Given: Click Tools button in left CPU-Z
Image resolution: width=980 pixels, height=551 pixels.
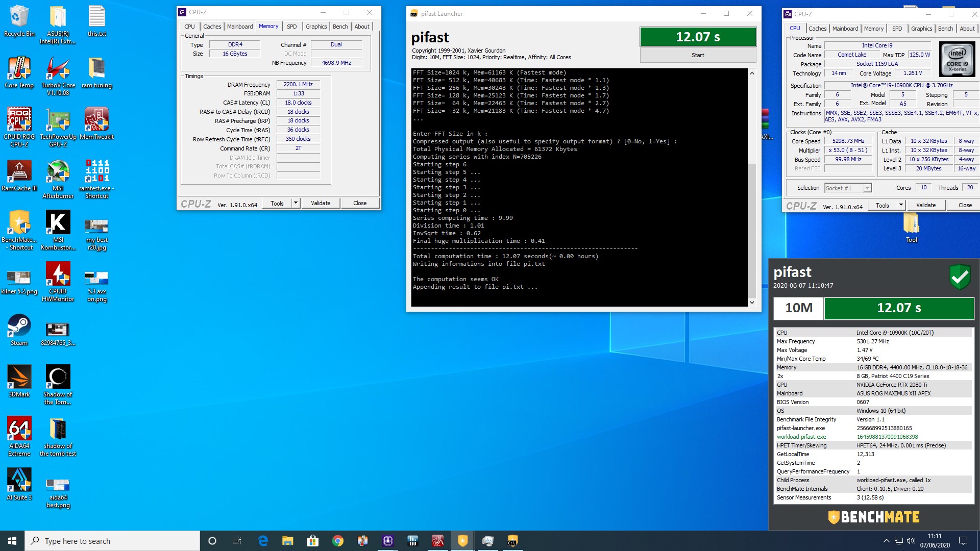Looking at the screenshot, I should [x=277, y=203].
